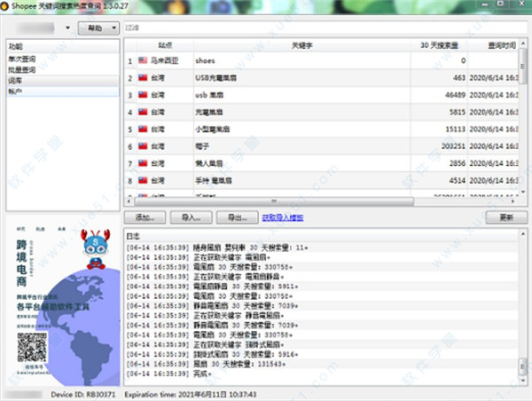Open the 获取导入模板 link

coord(283,217)
